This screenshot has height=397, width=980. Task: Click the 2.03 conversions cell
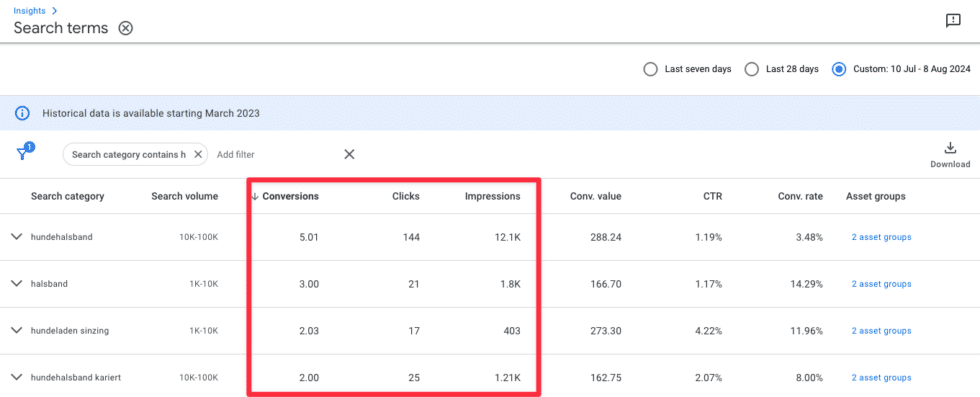[309, 331]
